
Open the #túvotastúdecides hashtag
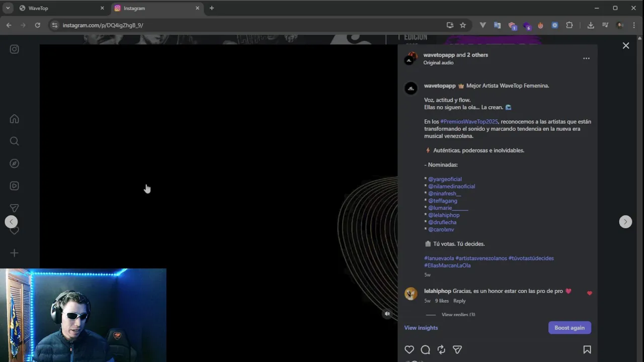point(531,258)
